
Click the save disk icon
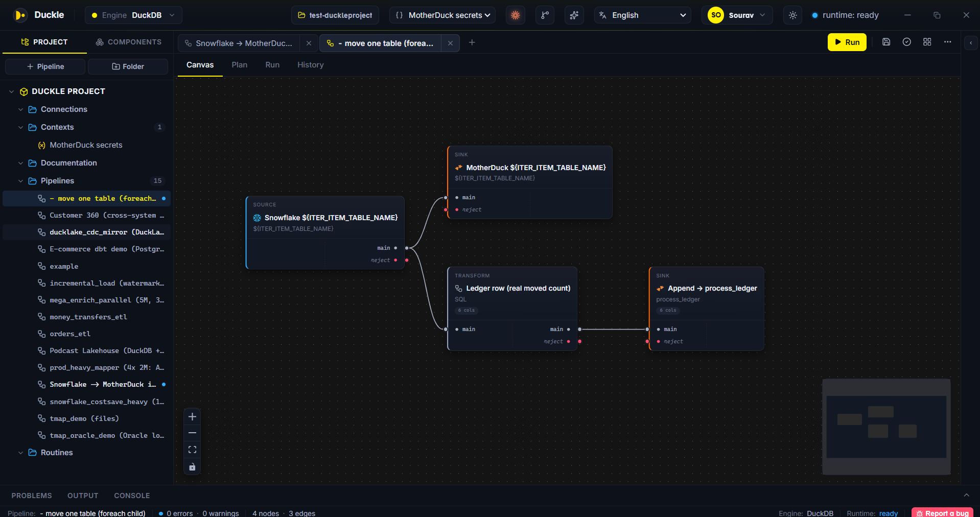pyautogui.click(x=886, y=42)
